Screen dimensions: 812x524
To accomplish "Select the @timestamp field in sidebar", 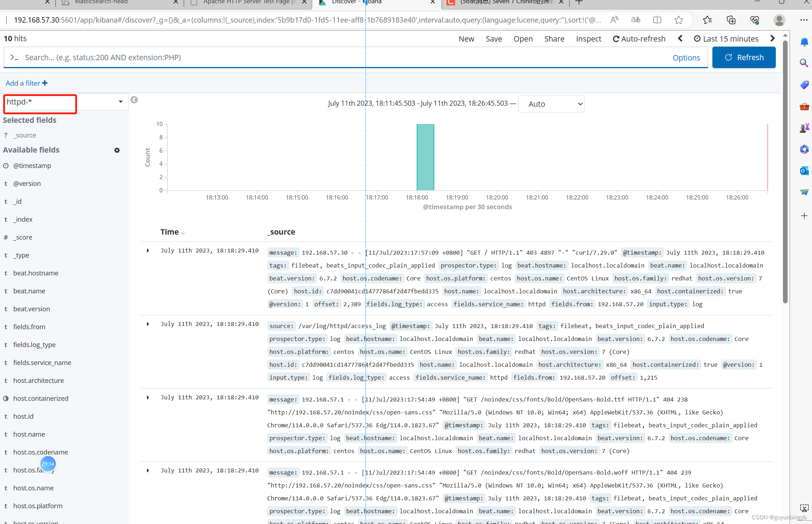I will [x=32, y=166].
